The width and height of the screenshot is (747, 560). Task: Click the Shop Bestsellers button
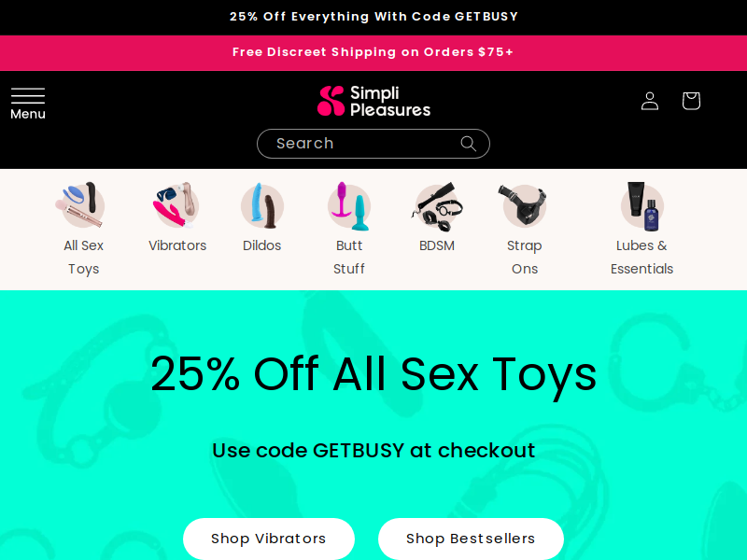(471, 539)
